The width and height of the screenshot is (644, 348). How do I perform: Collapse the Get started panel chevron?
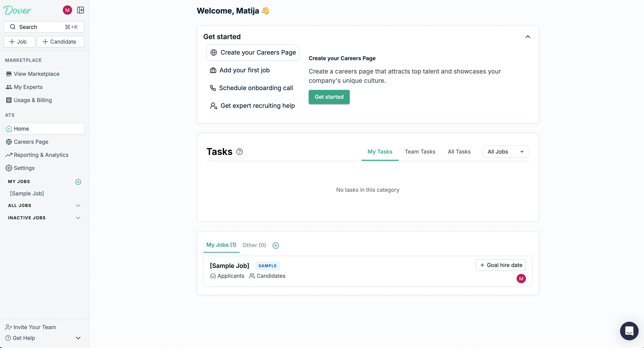(527, 37)
